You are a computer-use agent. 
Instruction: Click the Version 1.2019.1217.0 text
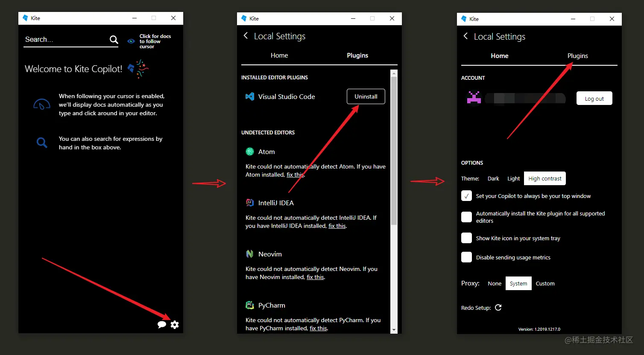(x=539, y=329)
